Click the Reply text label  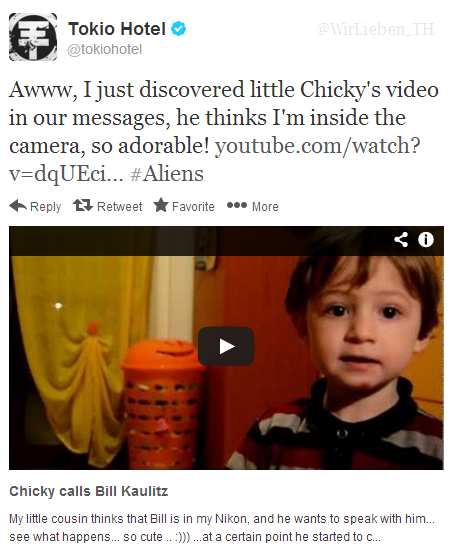click(x=45, y=207)
